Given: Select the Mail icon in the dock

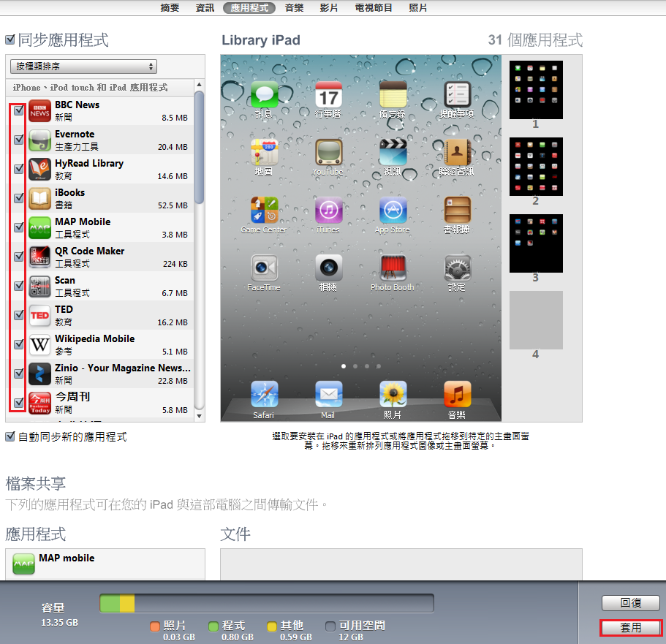Looking at the screenshot, I should [x=328, y=394].
